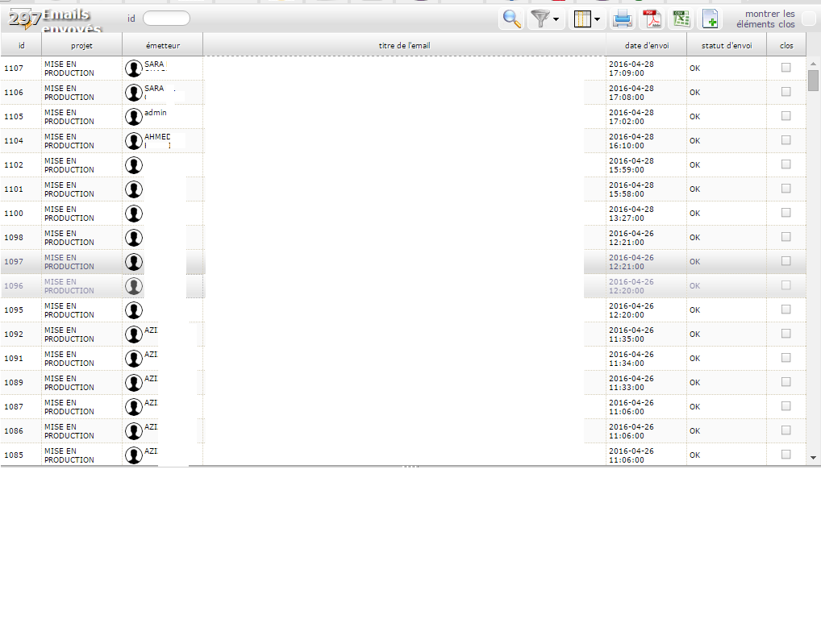
Task: Click the admin sender avatar in row 1105
Action: [x=134, y=117]
